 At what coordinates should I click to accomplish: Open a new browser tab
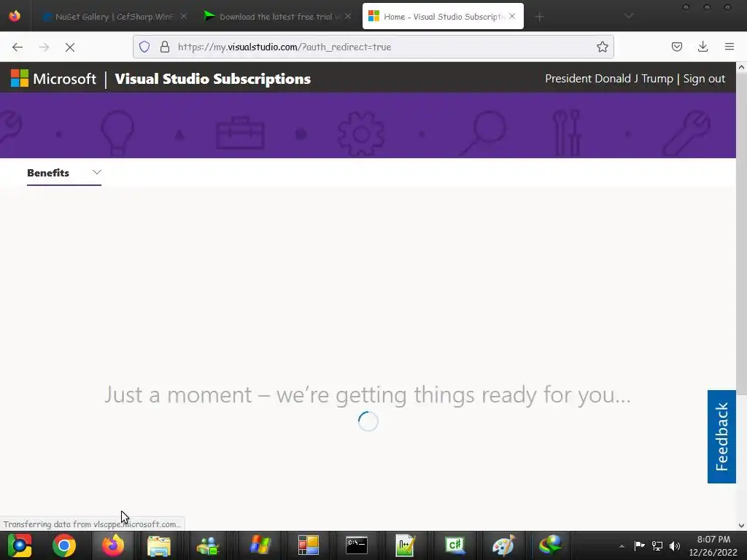[539, 17]
